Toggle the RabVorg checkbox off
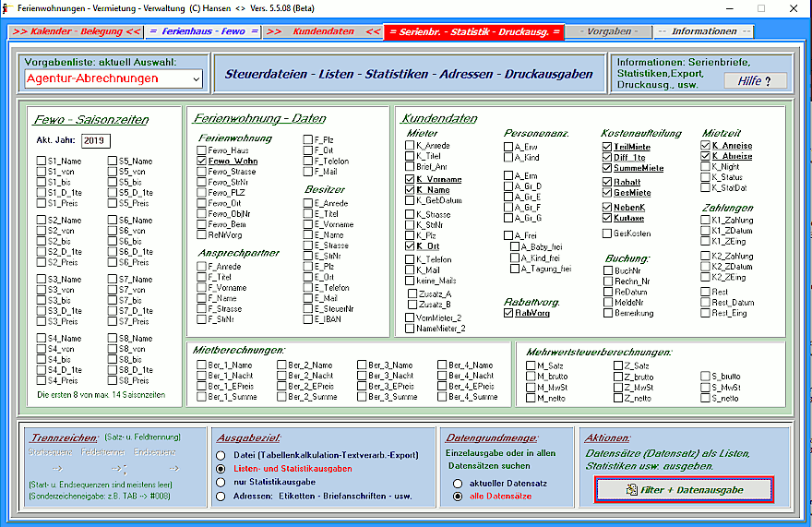Screen dimensions: 812x527 point(509,313)
